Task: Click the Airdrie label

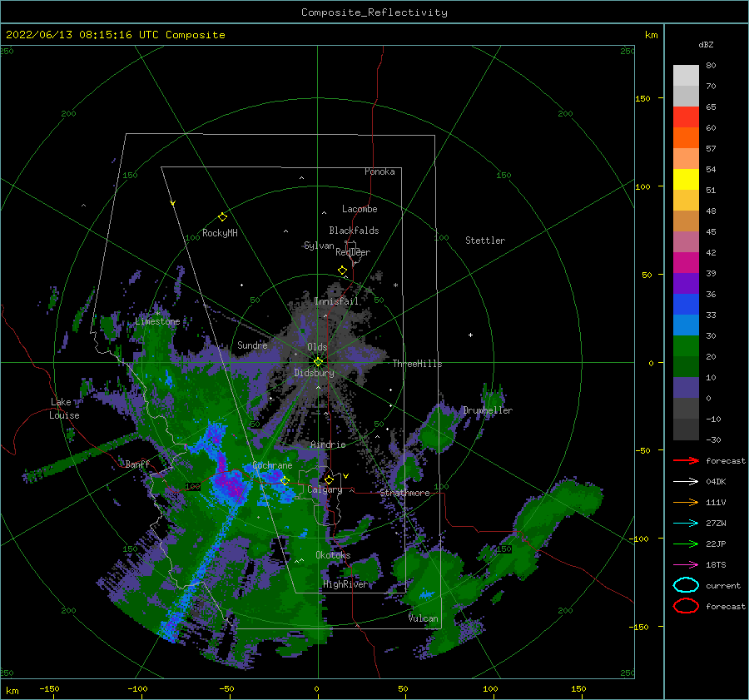Action: coord(328,444)
